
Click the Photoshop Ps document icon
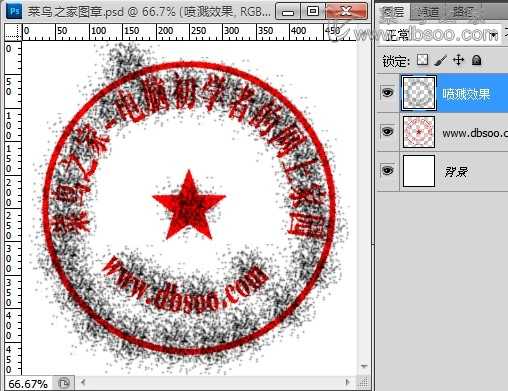click(15, 11)
